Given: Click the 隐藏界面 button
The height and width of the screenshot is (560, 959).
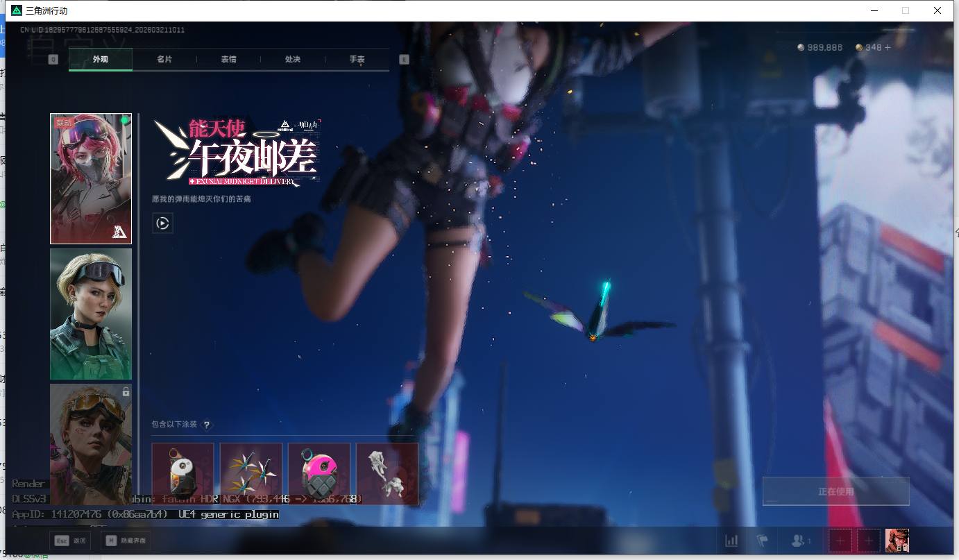Looking at the screenshot, I should 126,541.
